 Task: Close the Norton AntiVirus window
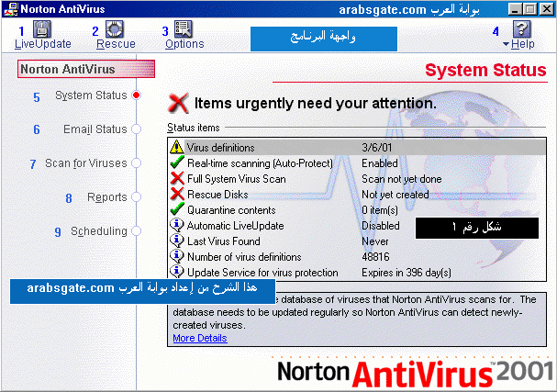tap(546, 9)
